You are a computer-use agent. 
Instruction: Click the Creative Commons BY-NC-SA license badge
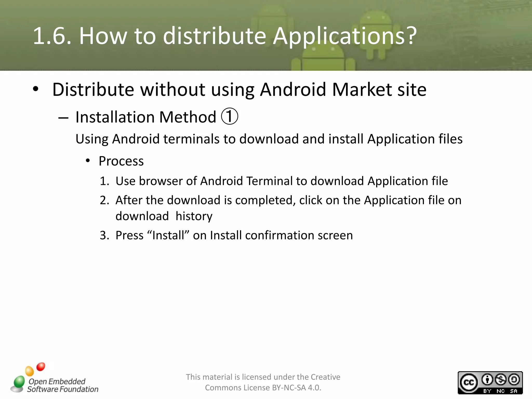490,383
